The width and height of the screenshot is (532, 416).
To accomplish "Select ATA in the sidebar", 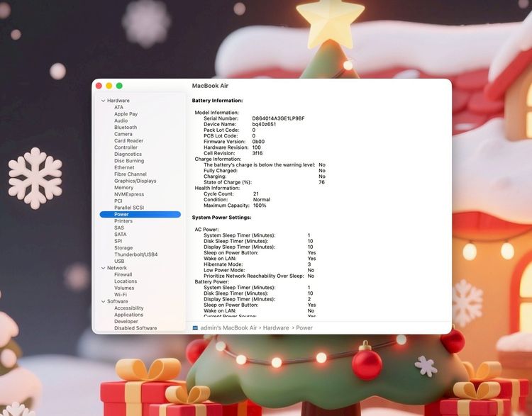I will point(118,107).
